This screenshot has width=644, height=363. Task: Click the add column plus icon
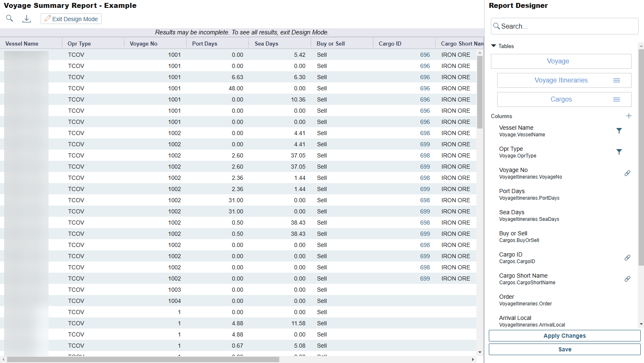(x=629, y=116)
